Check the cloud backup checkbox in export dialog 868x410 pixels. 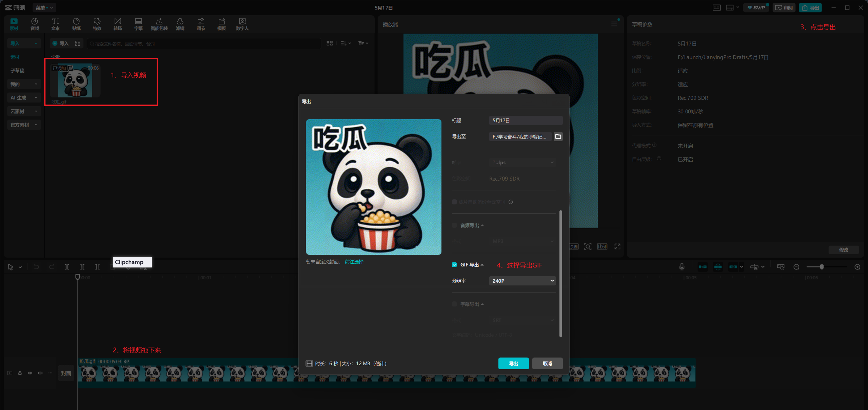tap(454, 202)
